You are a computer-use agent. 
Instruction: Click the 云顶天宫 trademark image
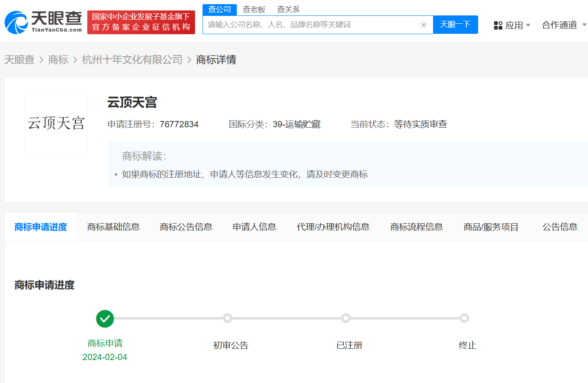click(56, 123)
